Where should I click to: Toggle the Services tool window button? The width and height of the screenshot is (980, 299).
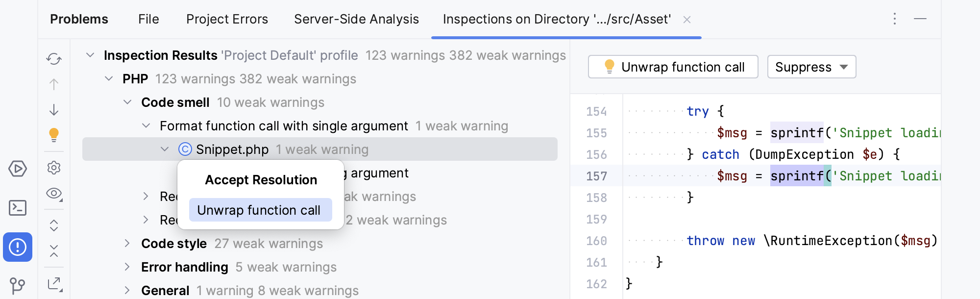coord(18,169)
